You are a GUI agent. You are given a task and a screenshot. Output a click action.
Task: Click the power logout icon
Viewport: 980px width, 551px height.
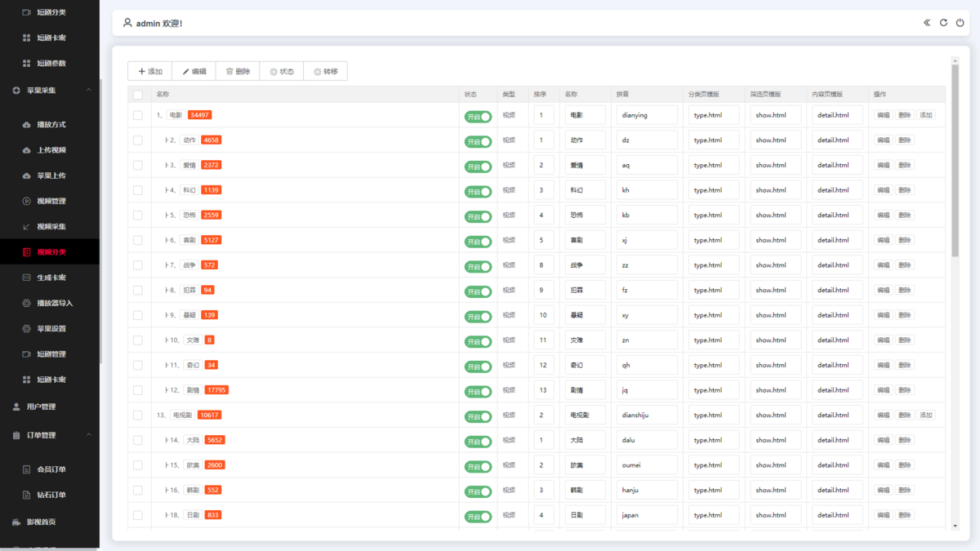pos(960,23)
